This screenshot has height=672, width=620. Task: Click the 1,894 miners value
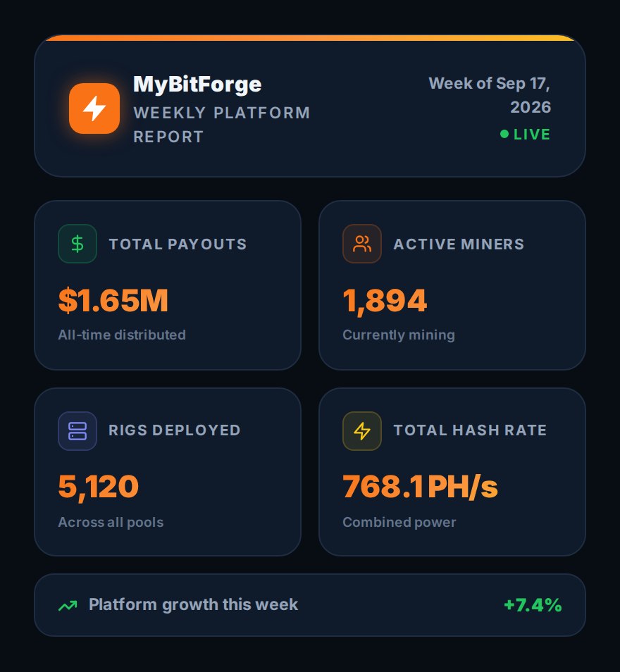[x=385, y=301]
